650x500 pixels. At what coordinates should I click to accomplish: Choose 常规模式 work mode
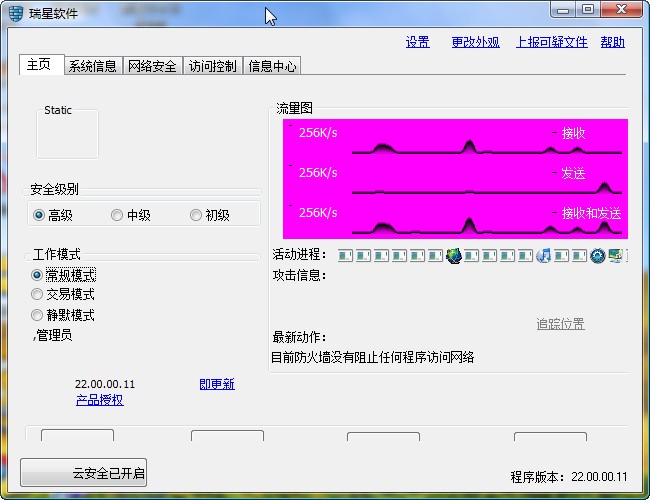(63, 275)
